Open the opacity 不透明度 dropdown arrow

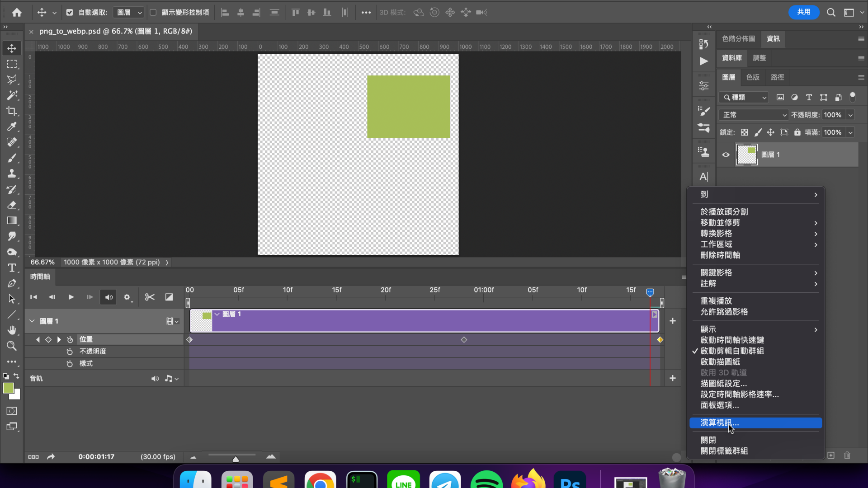click(x=850, y=115)
